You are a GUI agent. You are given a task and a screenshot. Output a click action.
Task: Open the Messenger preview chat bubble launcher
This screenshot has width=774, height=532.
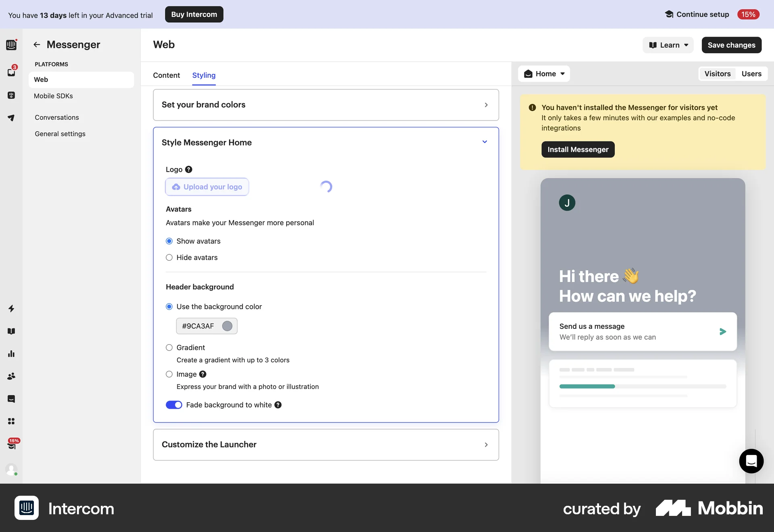(751, 461)
